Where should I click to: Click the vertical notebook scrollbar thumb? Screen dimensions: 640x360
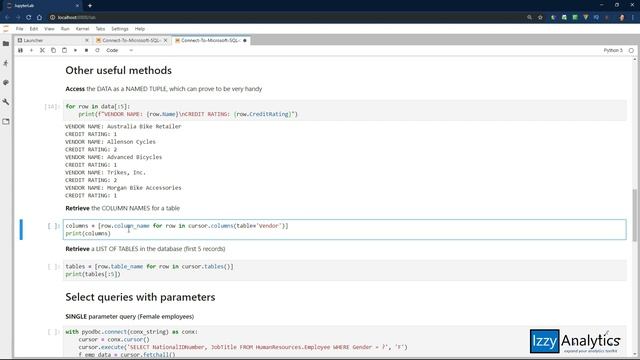tap(635, 215)
